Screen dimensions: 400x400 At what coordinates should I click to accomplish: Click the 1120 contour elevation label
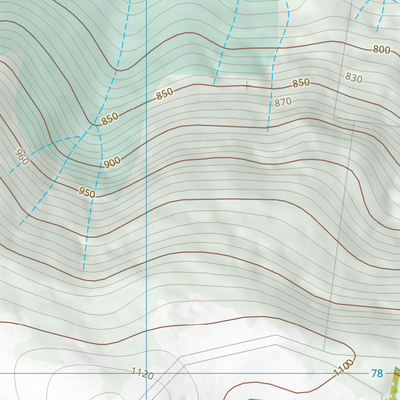tap(142, 373)
